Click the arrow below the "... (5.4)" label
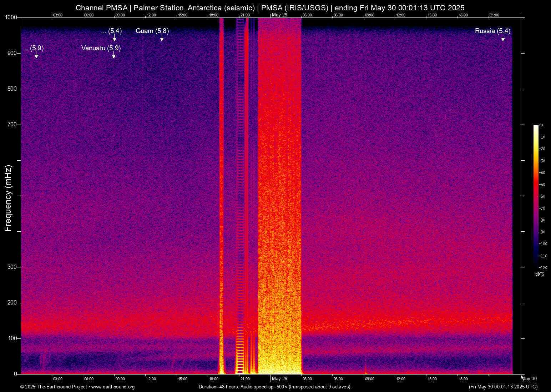The width and height of the screenshot is (551, 392). click(x=114, y=39)
